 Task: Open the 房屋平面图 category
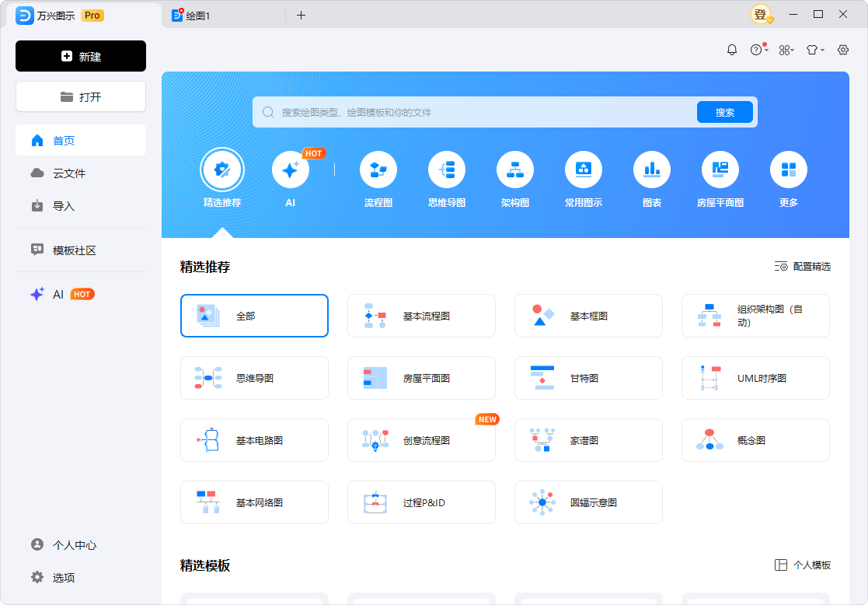pyautogui.click(x=720, y=170)
